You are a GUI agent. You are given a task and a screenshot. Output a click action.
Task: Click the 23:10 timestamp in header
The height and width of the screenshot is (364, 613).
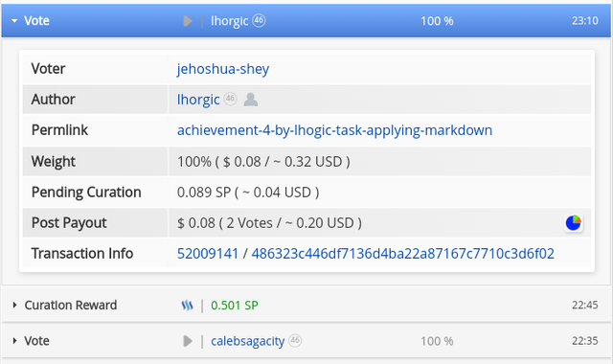(585, 21)
